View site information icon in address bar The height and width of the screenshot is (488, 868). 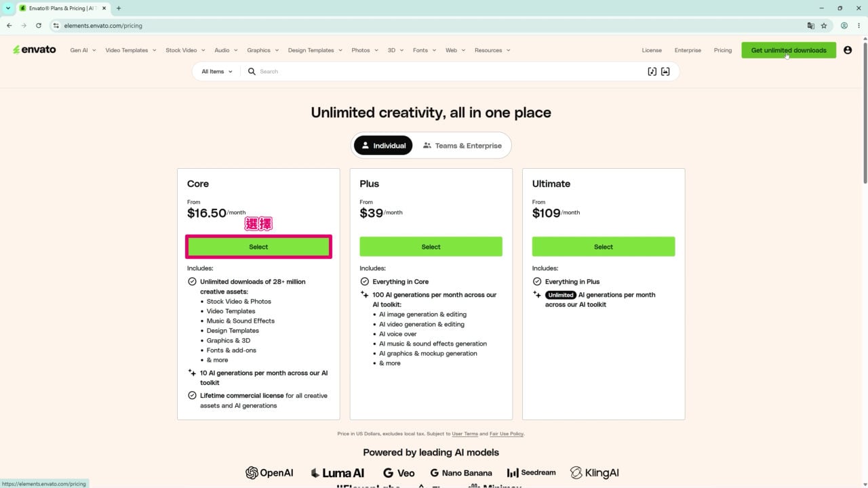(x=56, y=26)
